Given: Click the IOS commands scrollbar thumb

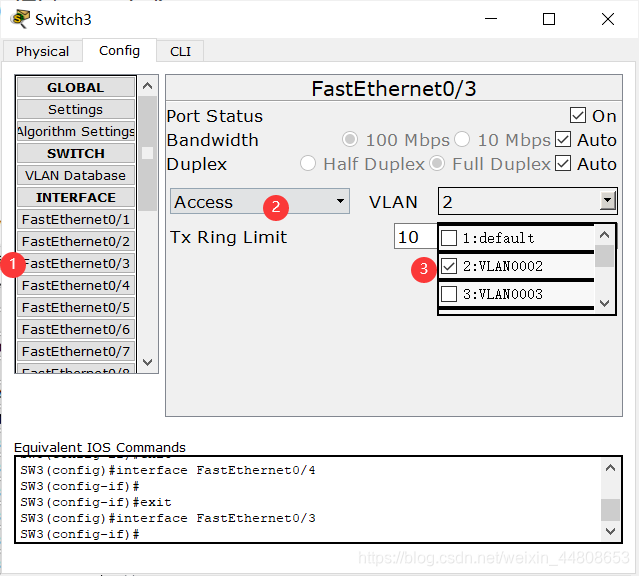Looking at the screenshot, I should [610, 510].
